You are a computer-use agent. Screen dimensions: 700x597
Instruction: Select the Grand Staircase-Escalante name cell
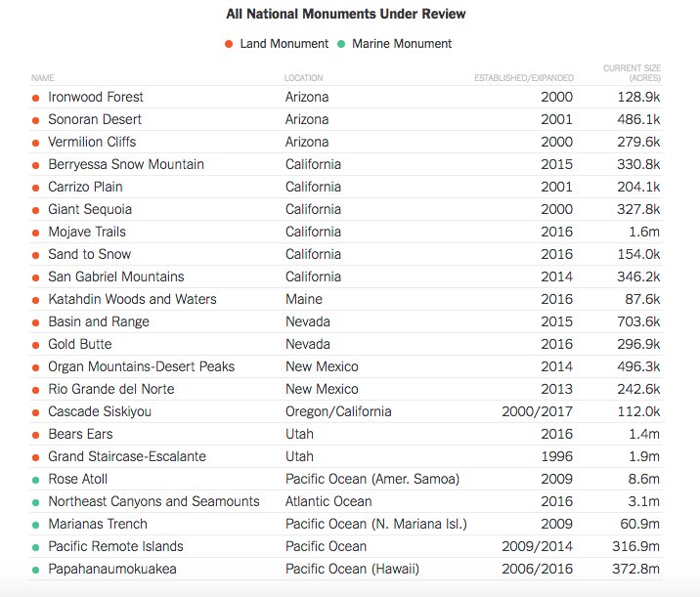(127, 456)
